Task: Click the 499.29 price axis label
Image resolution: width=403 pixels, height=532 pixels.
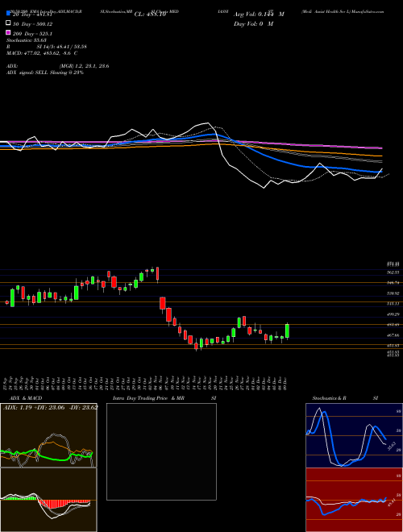Action: click(x=393, y=314)
